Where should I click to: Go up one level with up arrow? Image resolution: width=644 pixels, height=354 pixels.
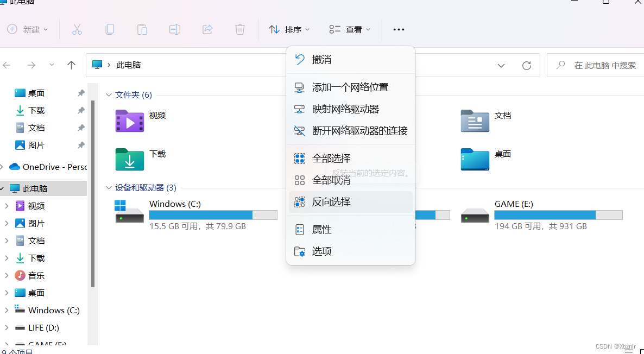(72, 65)
